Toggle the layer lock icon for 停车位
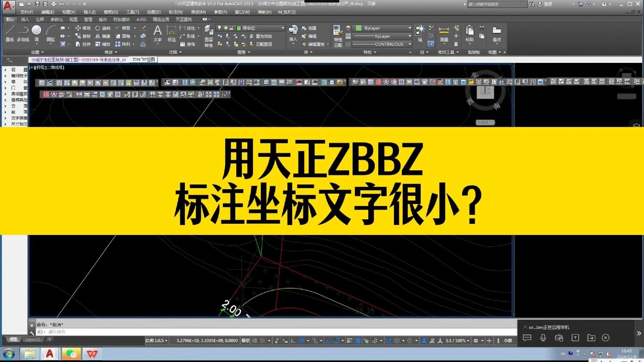This screenshot has width=644, height=362. [231, 28]
